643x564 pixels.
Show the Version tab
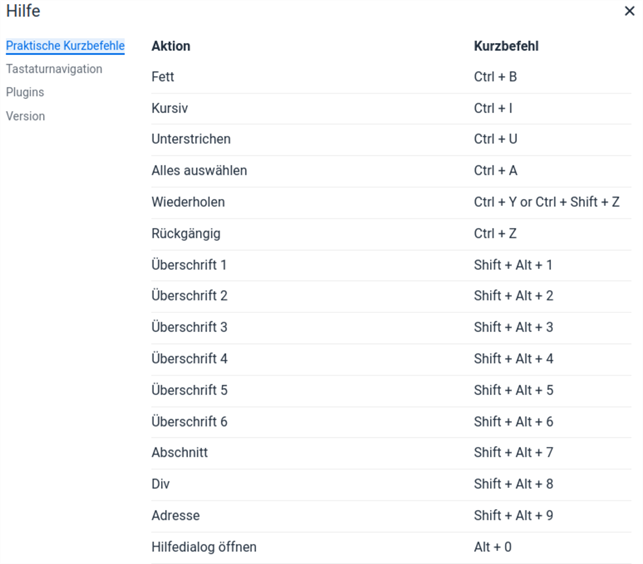26,116
